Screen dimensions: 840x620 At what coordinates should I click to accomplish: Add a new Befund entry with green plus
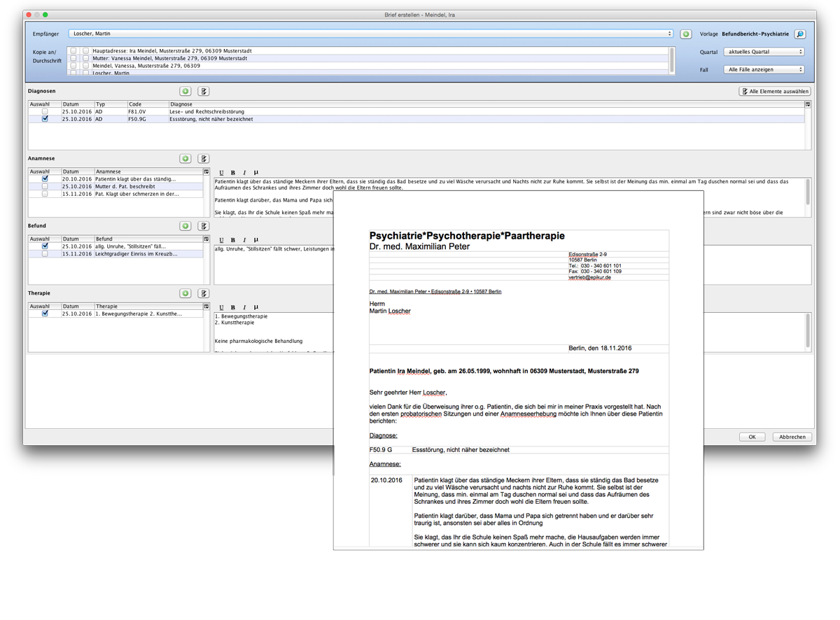pos(185,226)
